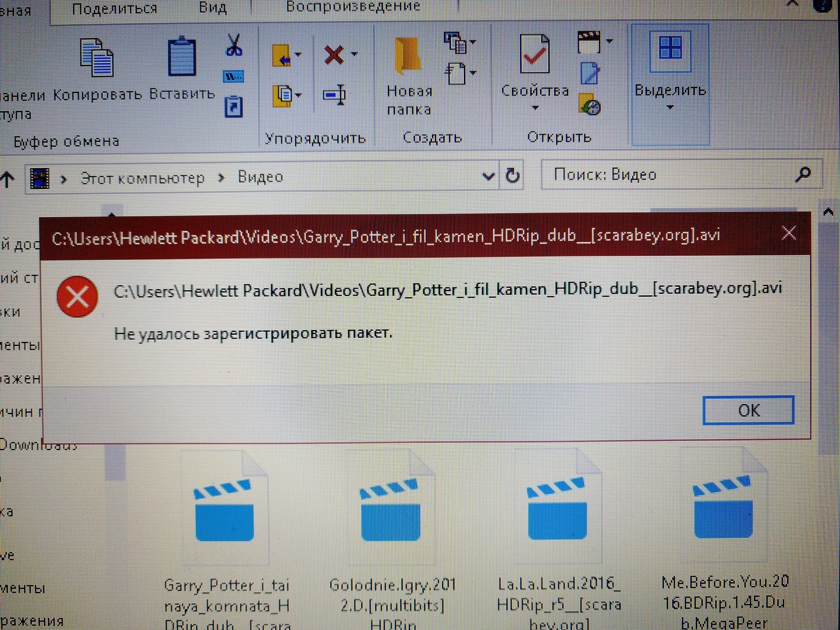Expand the Open dropdown arrow

[609, 41]
